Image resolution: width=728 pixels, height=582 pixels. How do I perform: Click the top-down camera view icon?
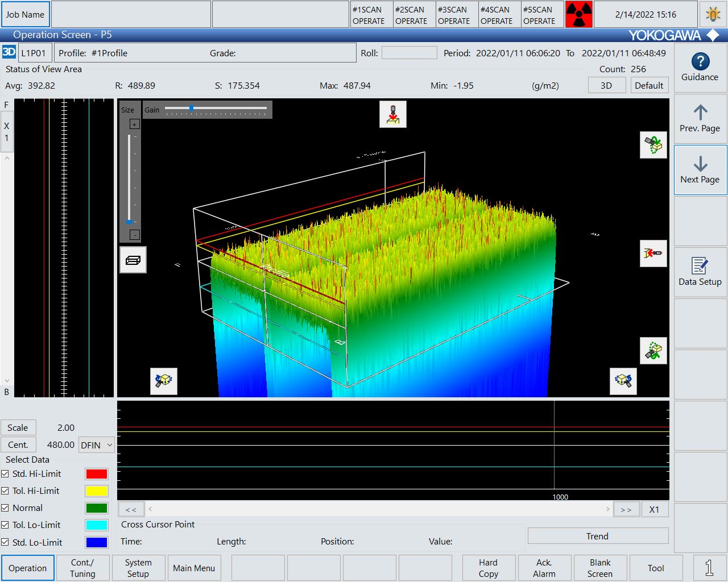pos(392,114)
